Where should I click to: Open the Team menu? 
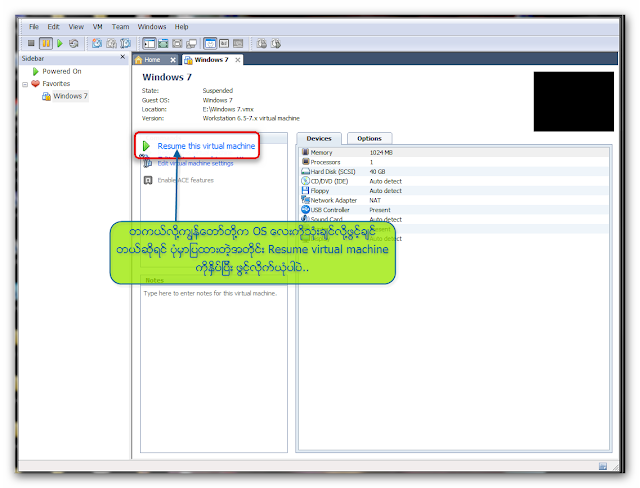click(x=120, y=27)
